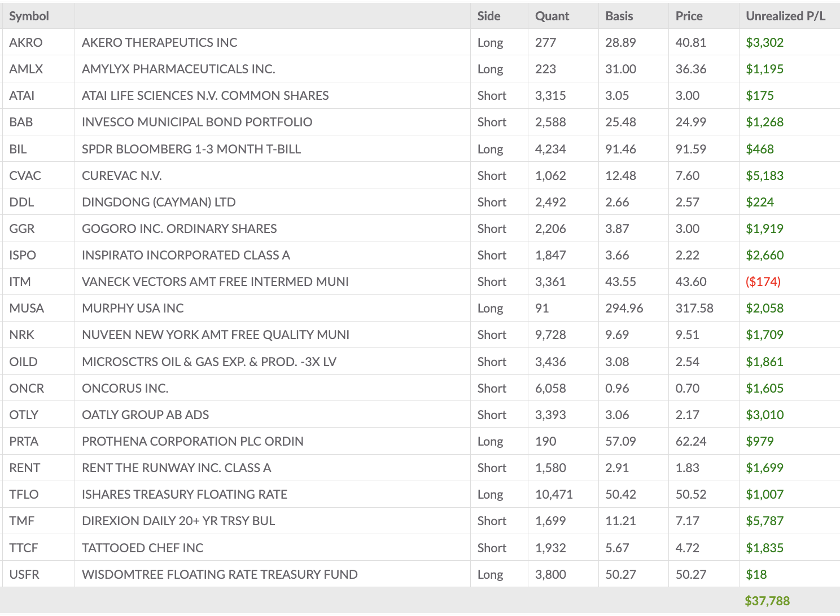This screenshot has height=616, width=840.
Task: Click TTCF basis 5.67
Action: [x=617, y=548]
